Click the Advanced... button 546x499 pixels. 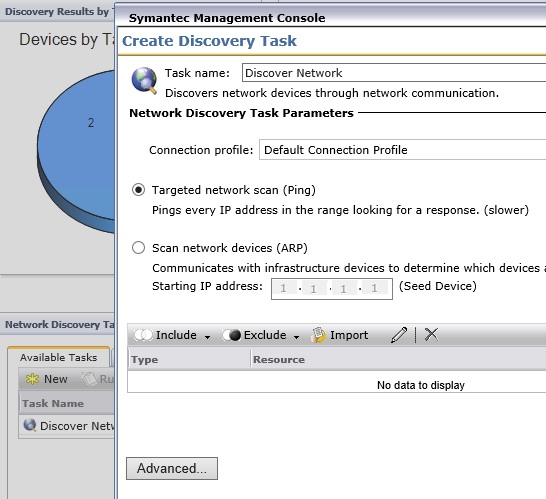coord(172,469)
